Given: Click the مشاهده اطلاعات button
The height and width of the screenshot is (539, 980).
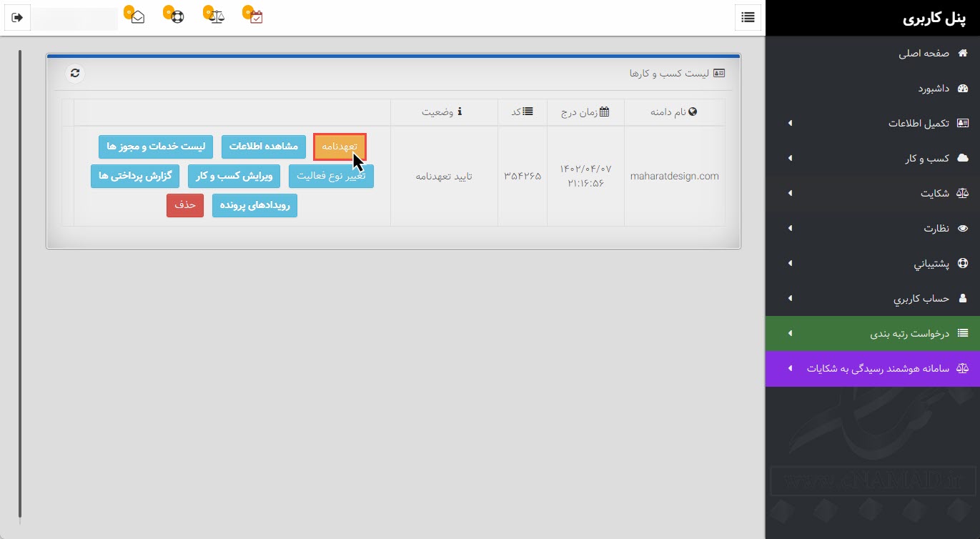Looking at the screenshot, I should point(263,147).
